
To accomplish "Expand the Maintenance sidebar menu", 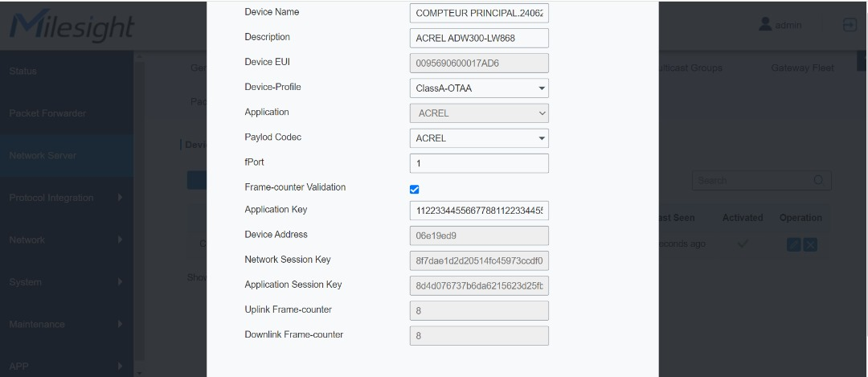I will click(x=66, y=324).
